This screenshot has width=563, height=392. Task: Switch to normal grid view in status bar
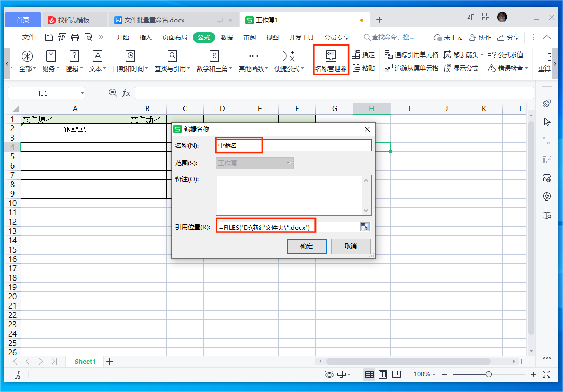point(369,374)
